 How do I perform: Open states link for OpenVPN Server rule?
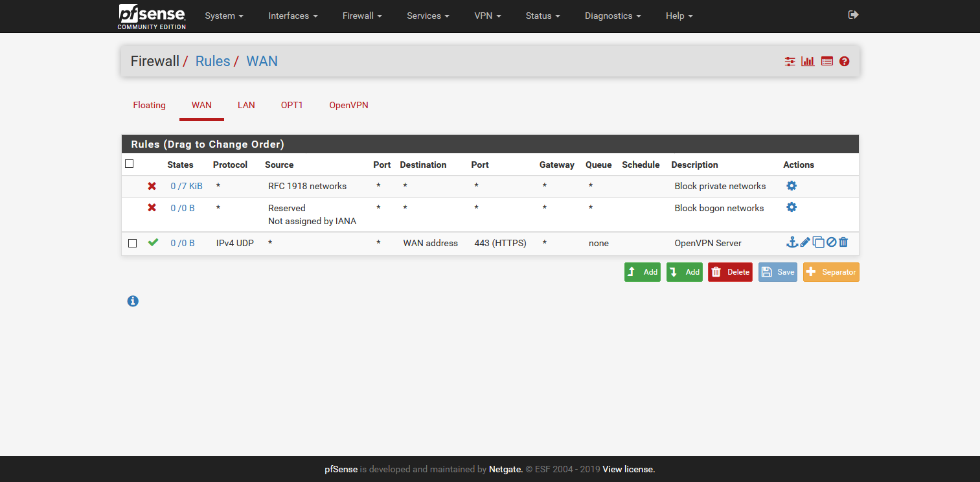183,243
